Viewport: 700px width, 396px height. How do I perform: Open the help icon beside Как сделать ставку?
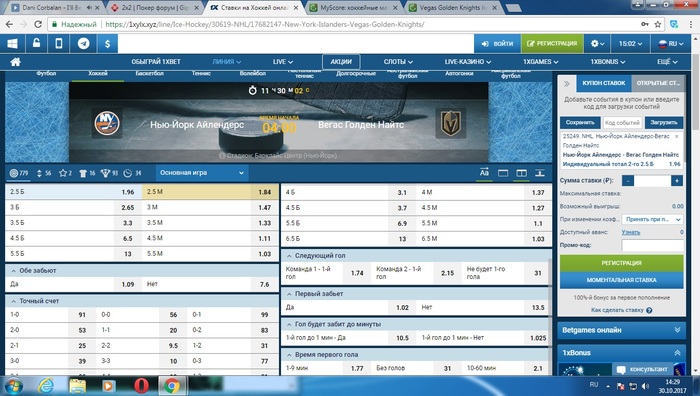(x=649, y=310)
